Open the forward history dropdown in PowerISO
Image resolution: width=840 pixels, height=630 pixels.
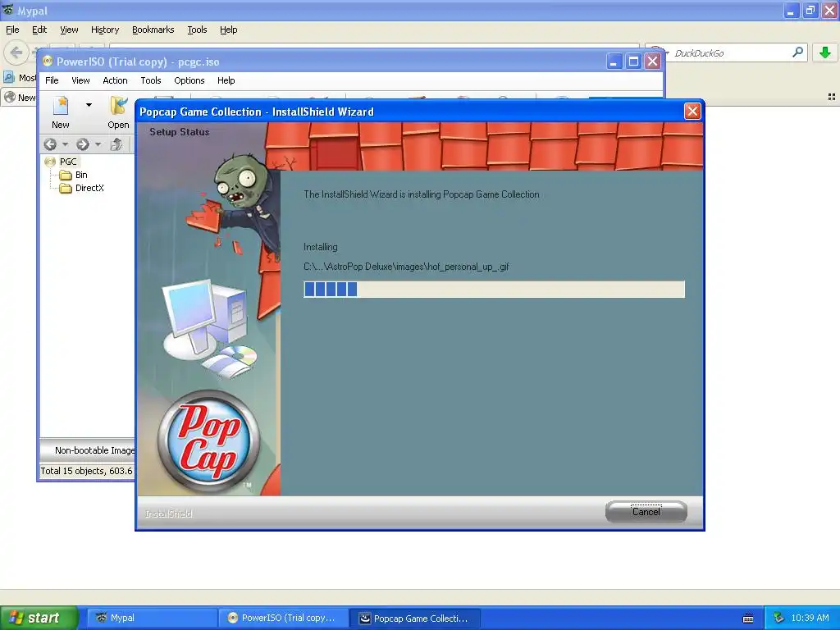coord(98,144)
